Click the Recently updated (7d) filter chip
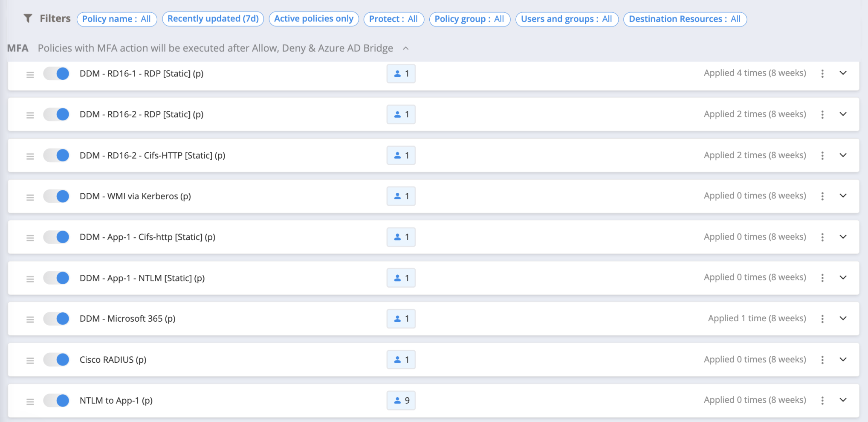The height and width of the screenshot is (422, 868). [x=213, y=19]
